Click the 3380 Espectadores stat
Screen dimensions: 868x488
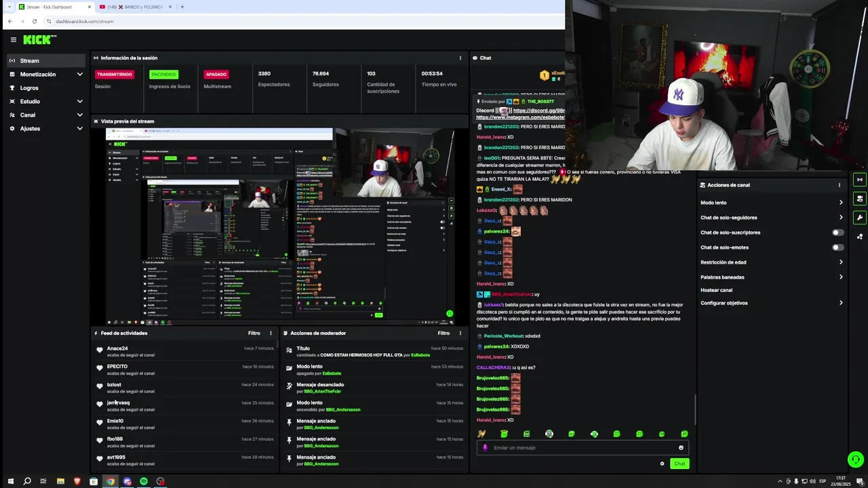(x=274, y=79)
